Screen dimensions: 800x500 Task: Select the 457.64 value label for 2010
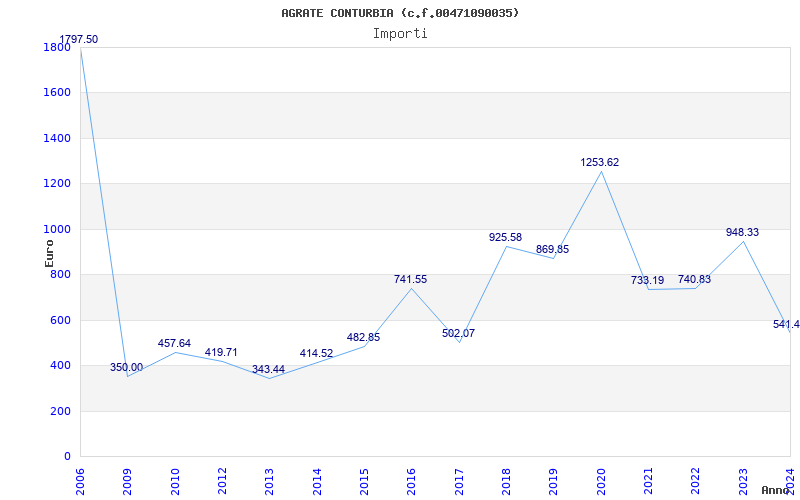click(x=174, y=344)
